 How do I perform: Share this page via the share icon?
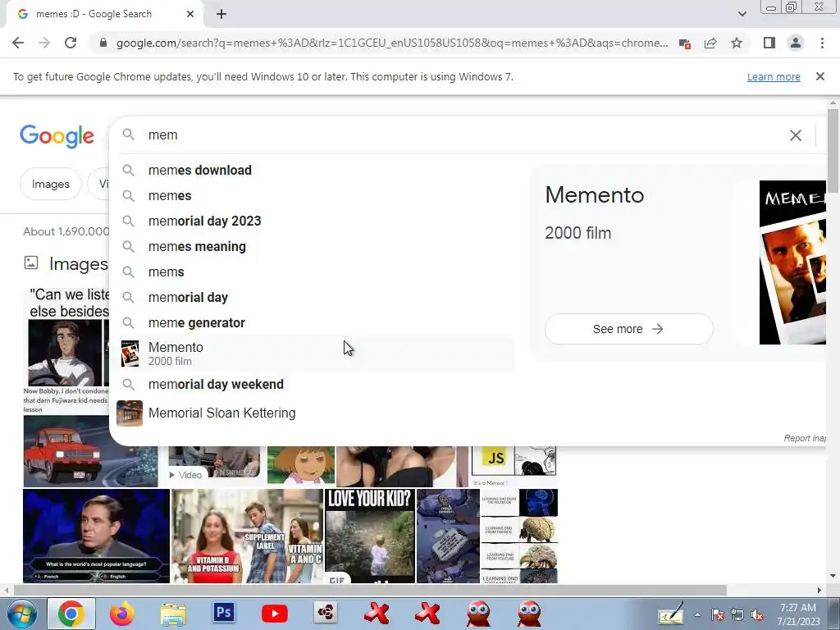710,43
